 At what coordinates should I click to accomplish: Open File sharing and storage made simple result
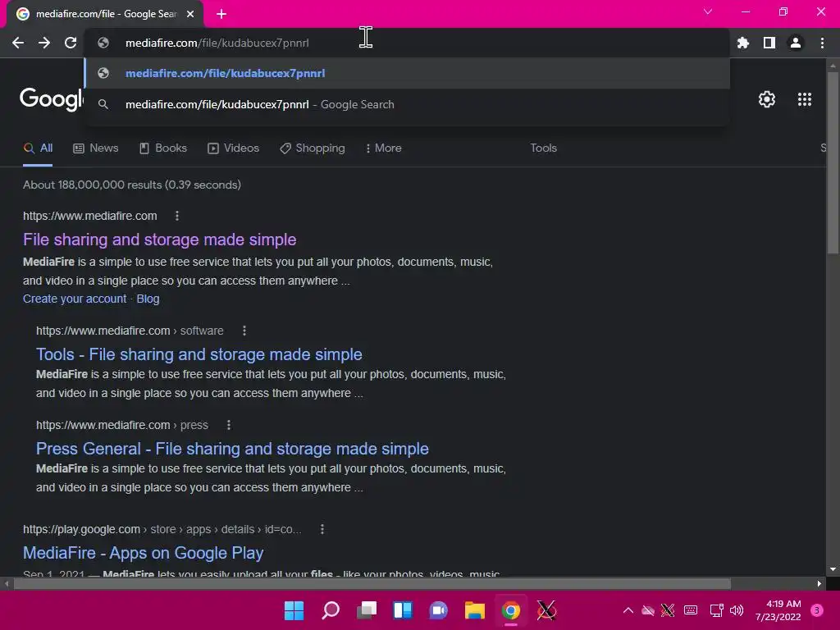coord(160,240)
